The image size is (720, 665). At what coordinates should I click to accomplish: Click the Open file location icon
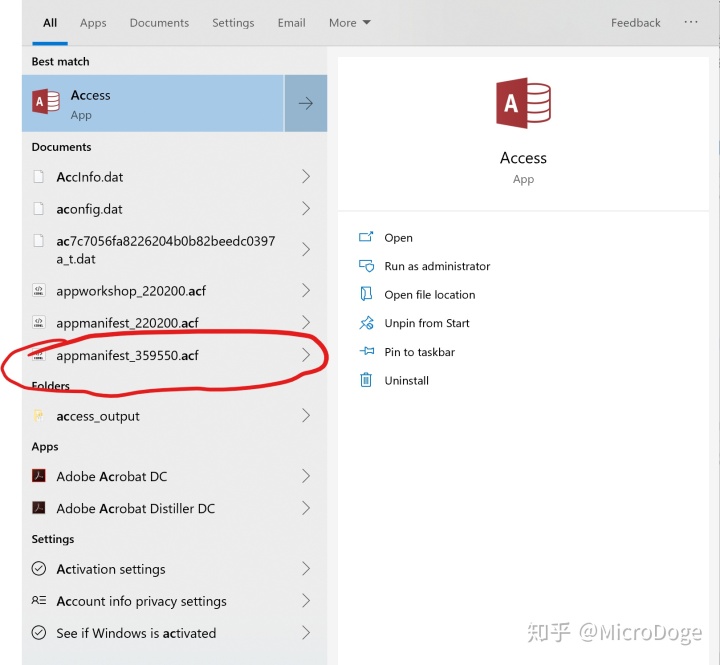tap(366, 294)
